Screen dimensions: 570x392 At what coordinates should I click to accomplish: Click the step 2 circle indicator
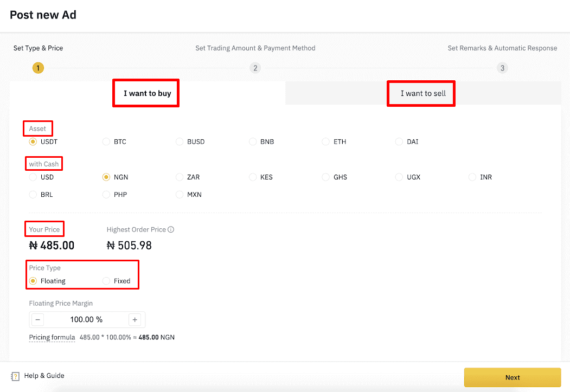255,68
